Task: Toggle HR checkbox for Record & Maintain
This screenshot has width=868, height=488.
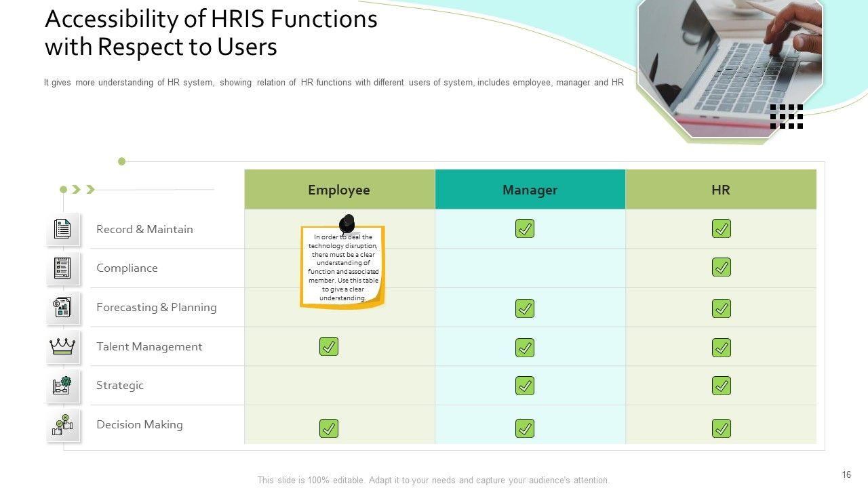Action: [x=722, y=228]
